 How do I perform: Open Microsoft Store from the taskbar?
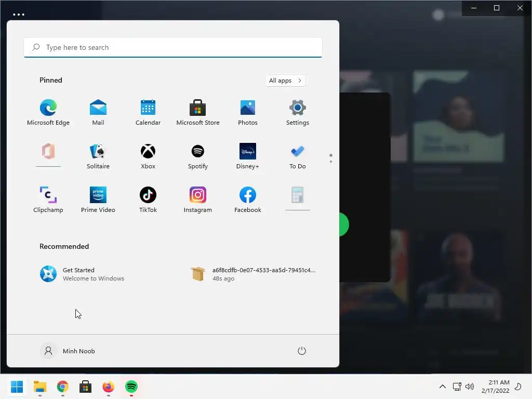click(x=86, y=387)
